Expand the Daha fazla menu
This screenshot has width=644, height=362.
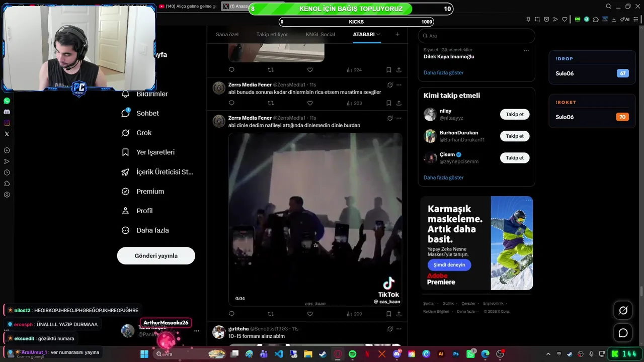point(145,230)
